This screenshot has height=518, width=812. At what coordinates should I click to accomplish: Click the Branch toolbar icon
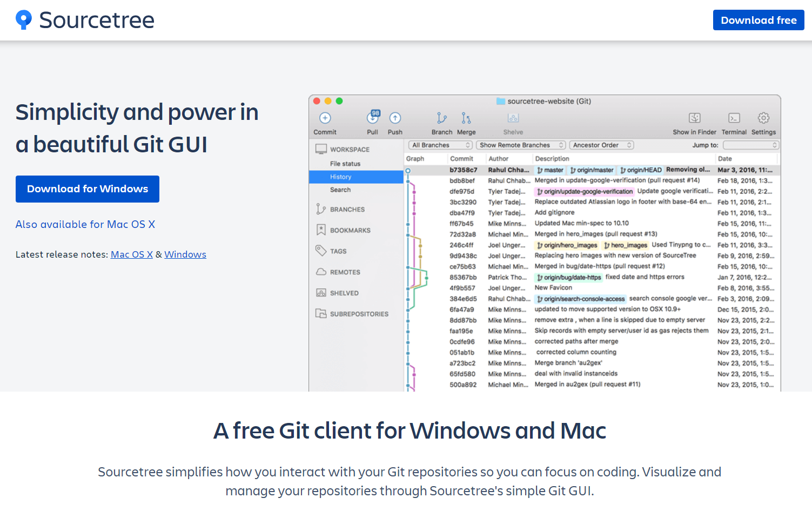[x=441, y=118]
